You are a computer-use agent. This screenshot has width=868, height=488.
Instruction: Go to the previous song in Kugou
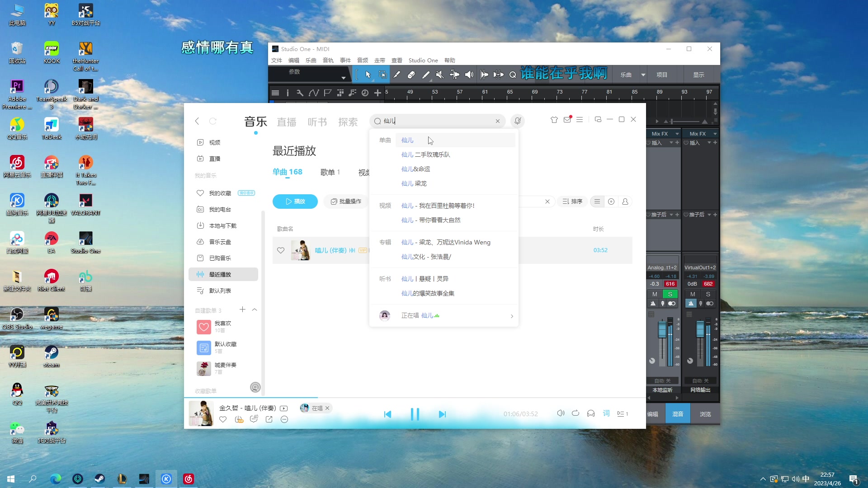pos(387,414)
